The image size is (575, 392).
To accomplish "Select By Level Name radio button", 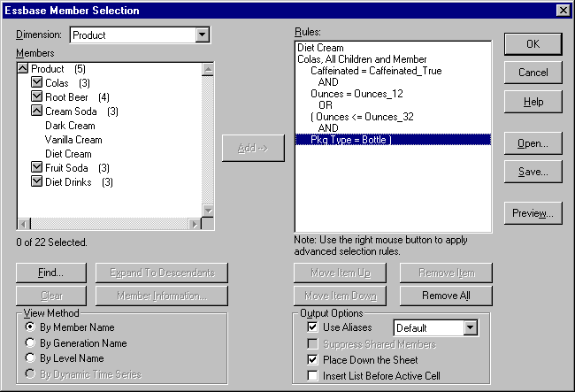I will (31, 358).
